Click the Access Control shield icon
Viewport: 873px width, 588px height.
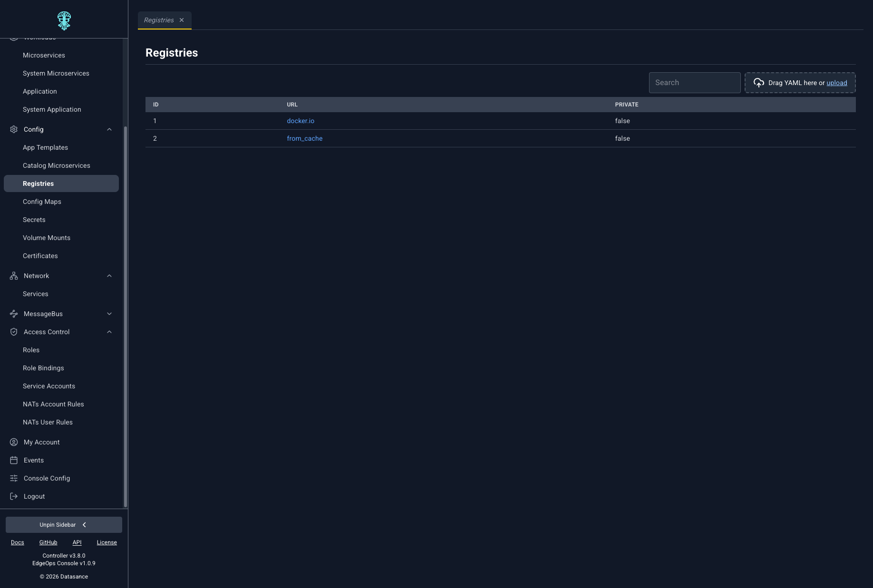[x=14, y=332]
